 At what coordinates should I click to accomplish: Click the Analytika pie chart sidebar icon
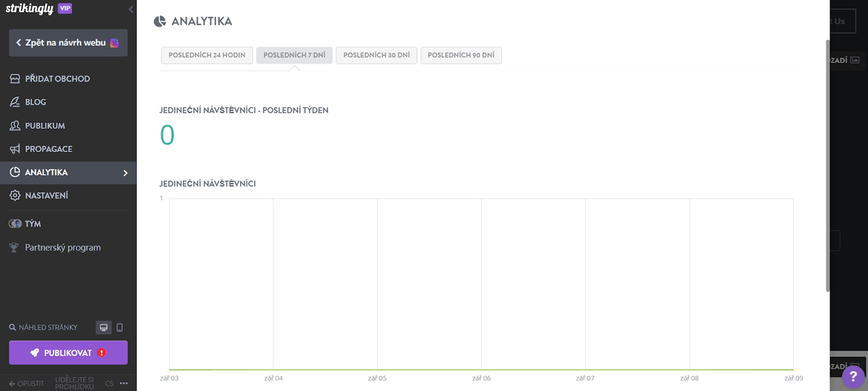click(14, 172)
